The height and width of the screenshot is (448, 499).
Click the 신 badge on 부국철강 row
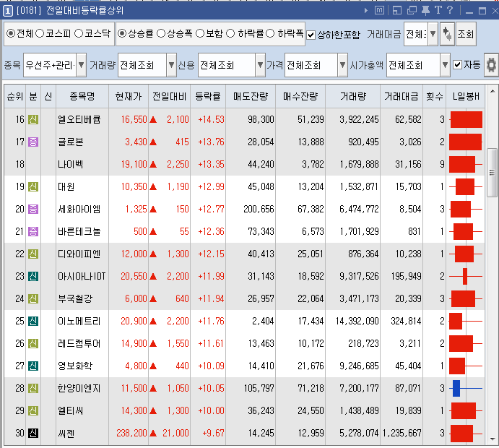tap(33, 298)
